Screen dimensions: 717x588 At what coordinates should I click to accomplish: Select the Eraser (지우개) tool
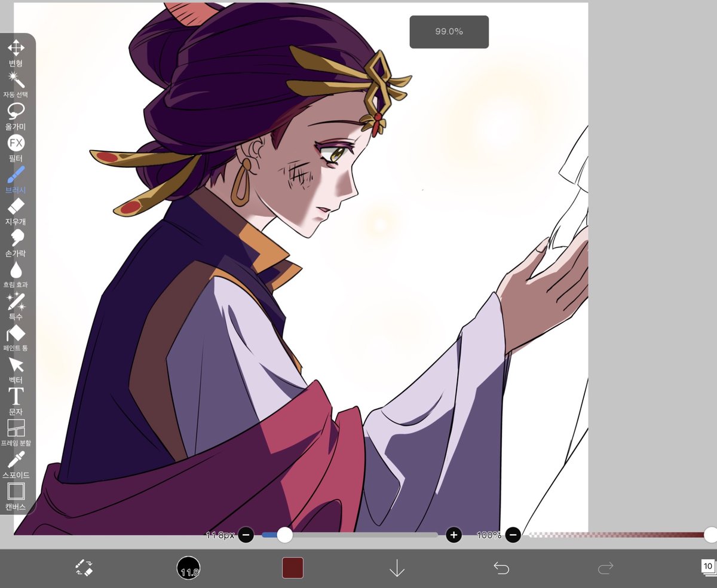16,212
